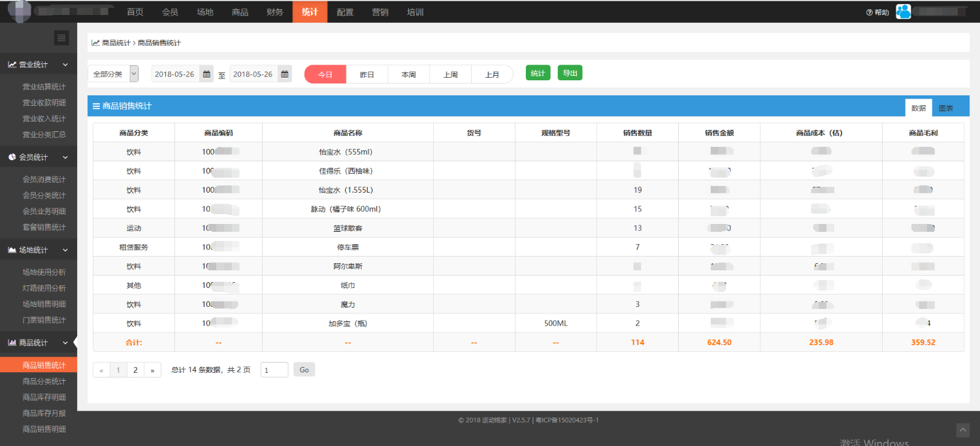Open the 场地 top menu

(x=205, y=12)
